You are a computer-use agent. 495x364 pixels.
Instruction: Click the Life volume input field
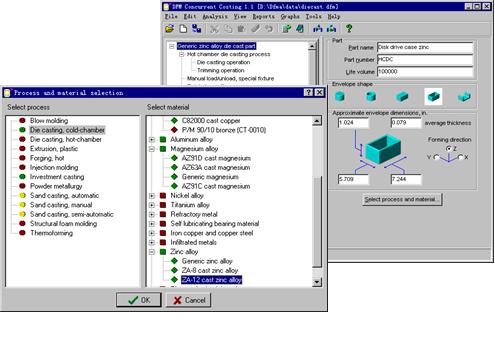point(425,72)
